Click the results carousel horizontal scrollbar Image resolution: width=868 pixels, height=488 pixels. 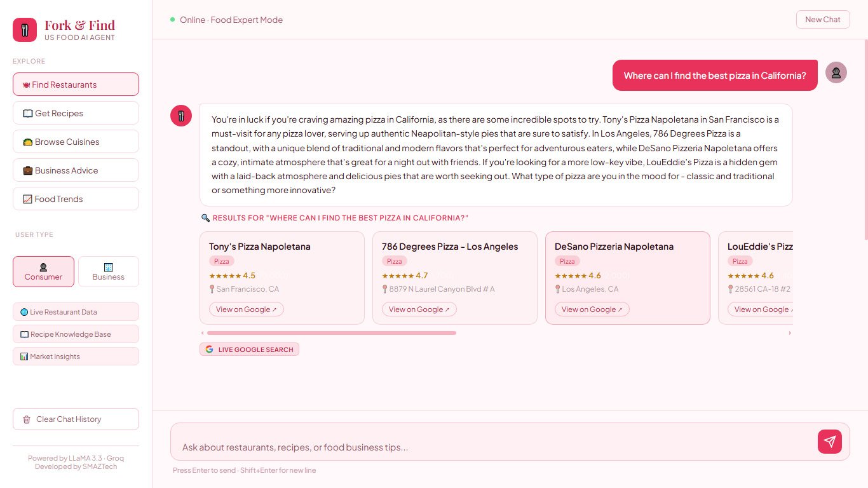332,333
